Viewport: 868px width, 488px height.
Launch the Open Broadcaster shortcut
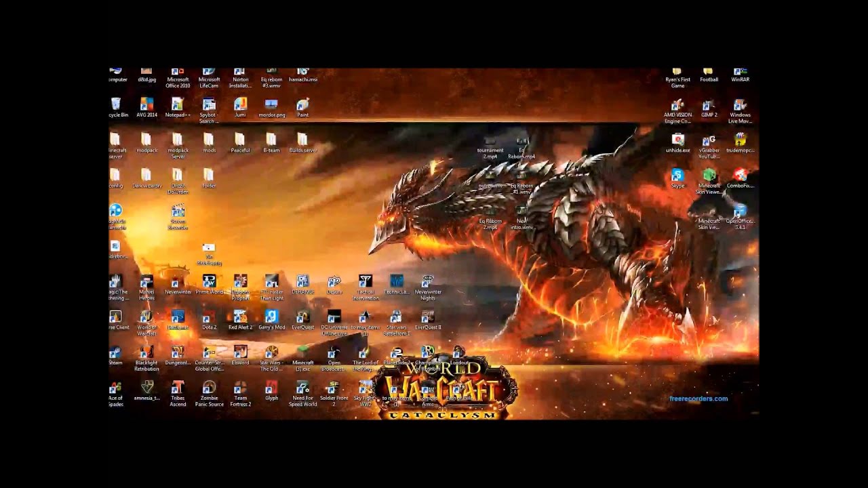click(x=334, y=358)
